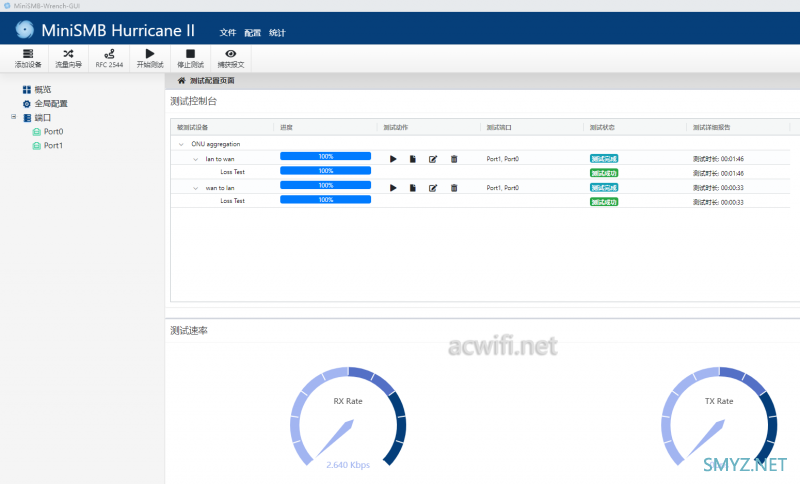
Task: Open the Traffic Wizard (流量向导) tool
Action: pyautogui.click(x=68, y=54)
